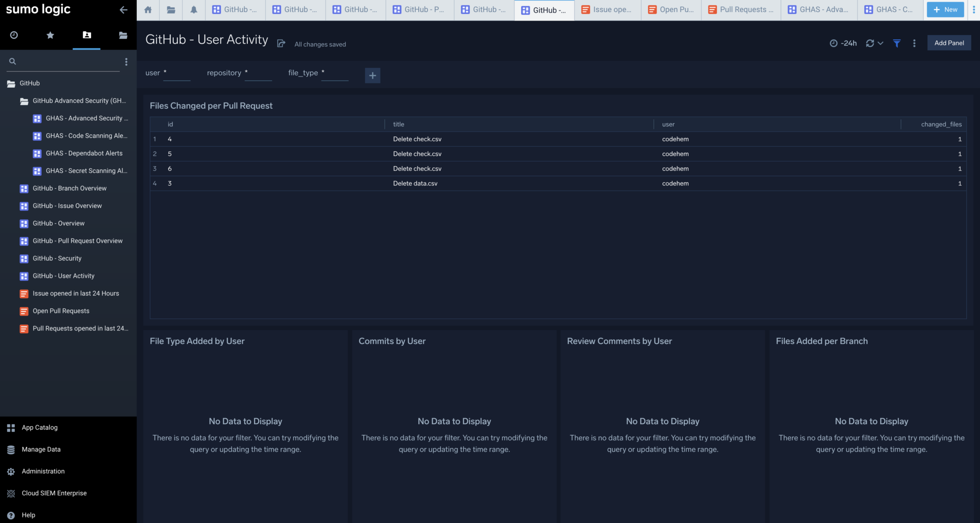Screen dimensions: 980x523
Task: Open the Home icon in the tab bar
Action: [x=148, y=10]
